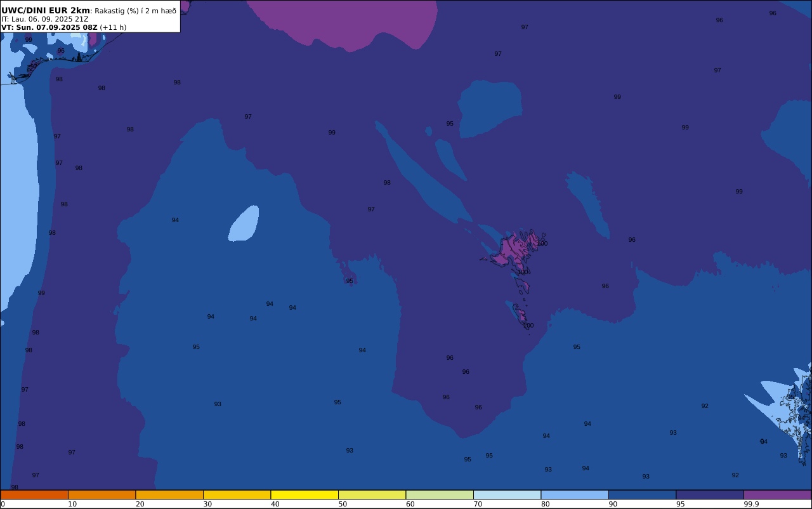812x509 pixels.
Task: Select the orange 10–20 legend color segment
Action: (101, 494)
